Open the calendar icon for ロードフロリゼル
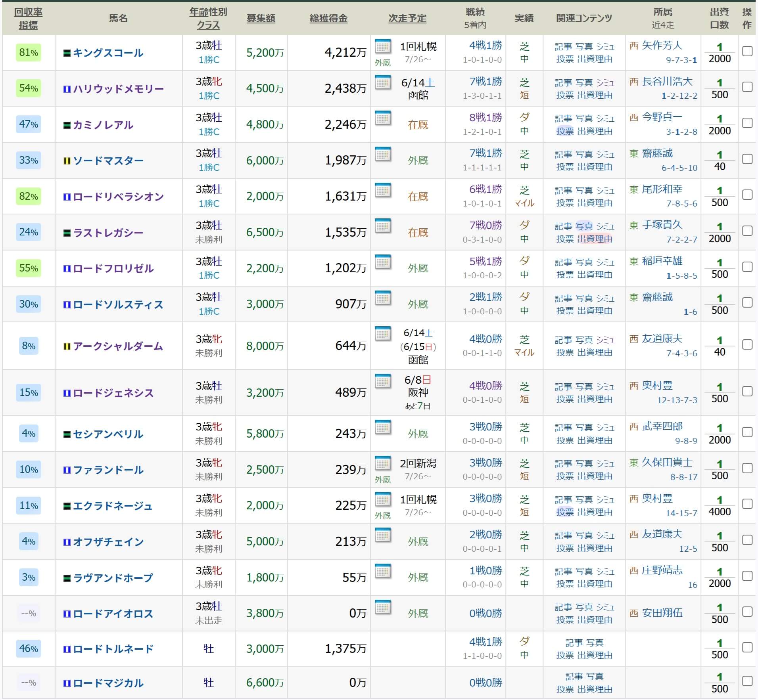The height and width of the screenshot is (700, 758). [x=383, y=262]
